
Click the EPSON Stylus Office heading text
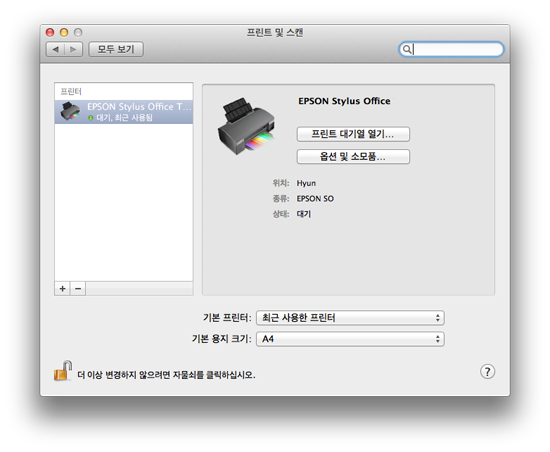coord(344,101)
